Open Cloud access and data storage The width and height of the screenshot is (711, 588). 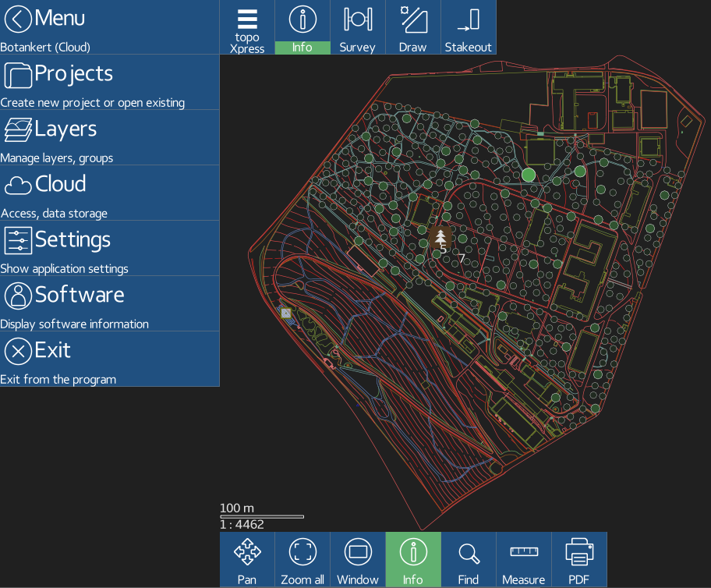(109, 193)
